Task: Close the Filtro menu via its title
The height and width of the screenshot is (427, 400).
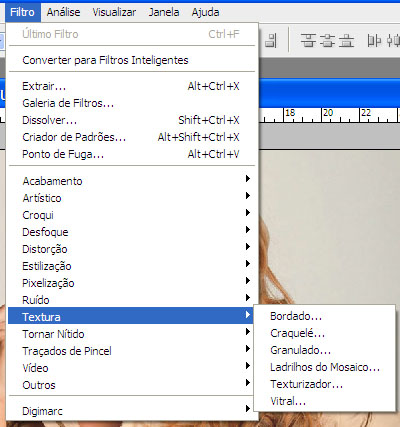Action: 23,12
